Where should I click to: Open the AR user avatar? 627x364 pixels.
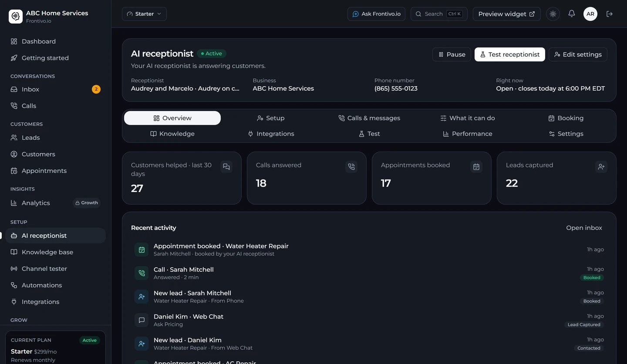click(x=590, y=14)
